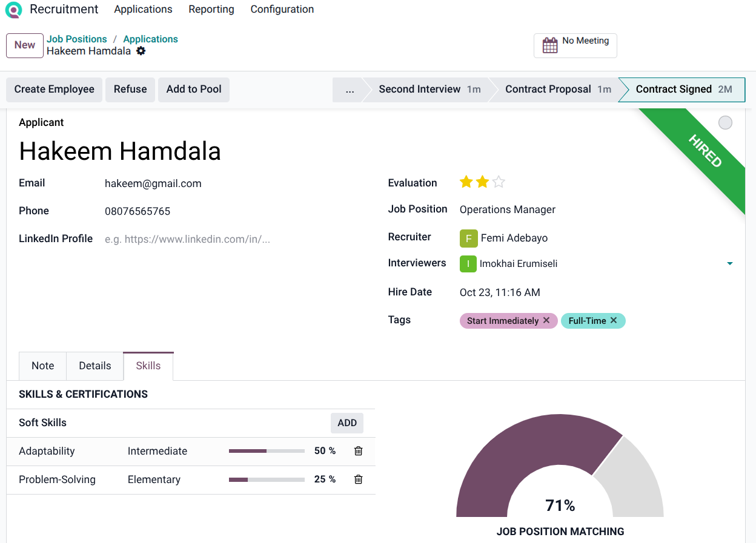Screen dimensions: 756x543
Task: Click the Adaptability skill progress bar
Action: point(267,450)
